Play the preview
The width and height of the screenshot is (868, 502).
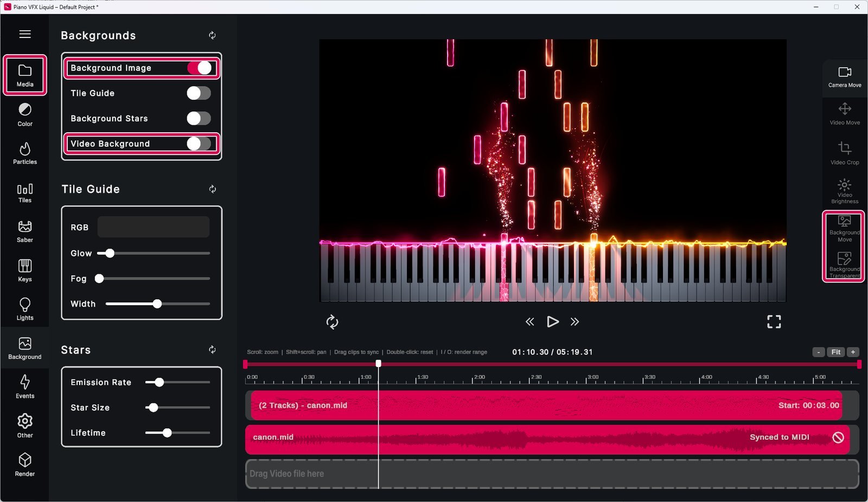(552, 322)
